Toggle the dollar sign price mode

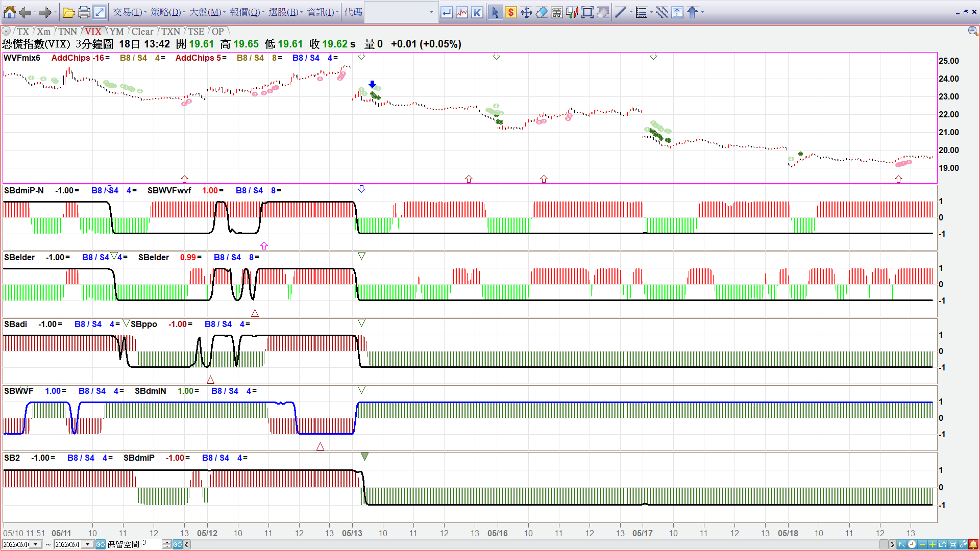[510, 12]
